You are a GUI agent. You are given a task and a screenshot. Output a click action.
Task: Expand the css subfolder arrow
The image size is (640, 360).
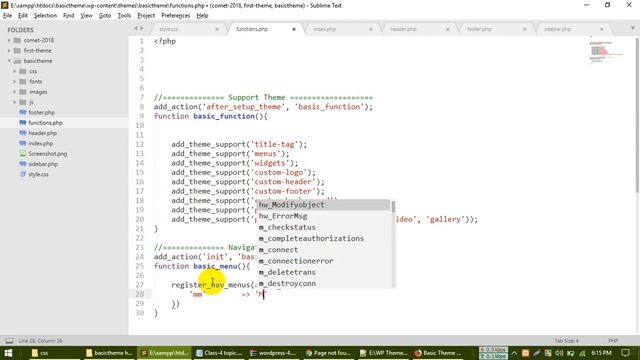coord(15,71)
